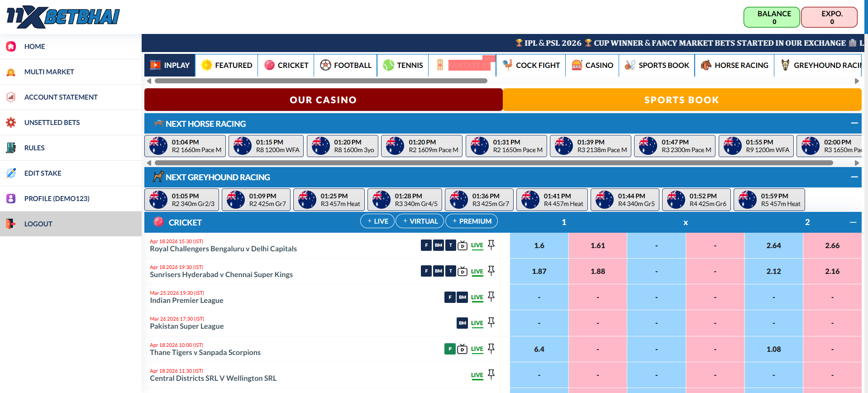Select the INPLAY tab
This screenshot has height=393, width=868.
point(170,65)
